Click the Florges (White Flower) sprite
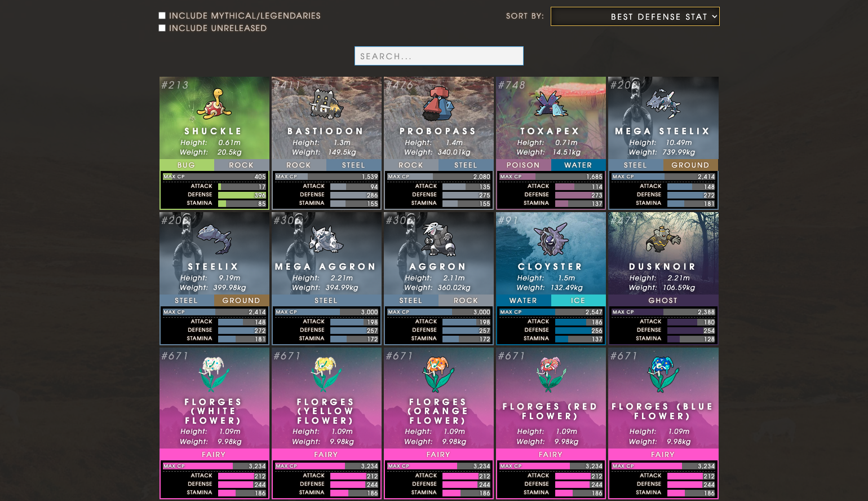 coord(214,373)
